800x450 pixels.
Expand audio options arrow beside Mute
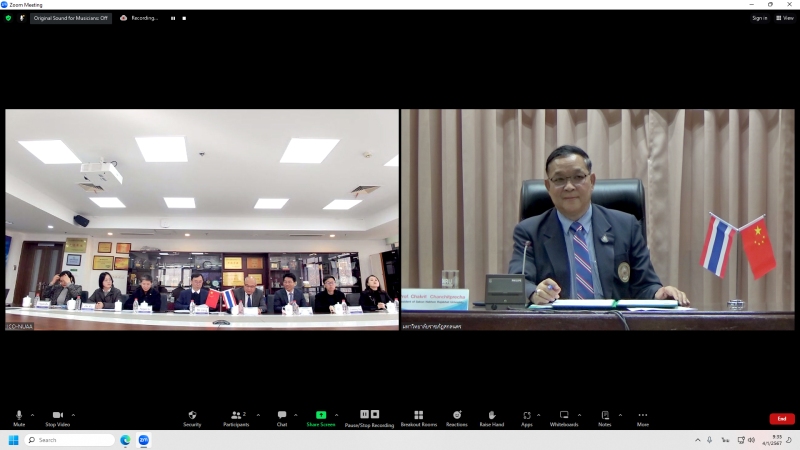click(32, 415)
